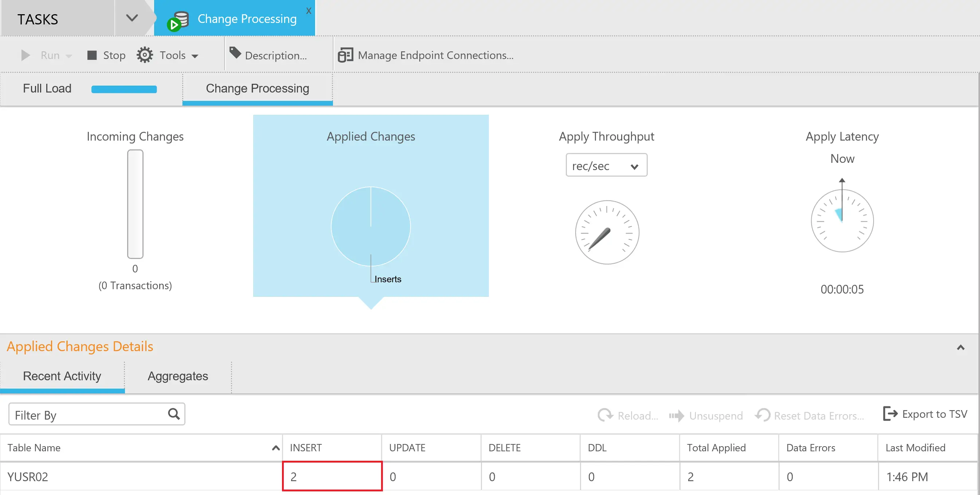This screenshot has width=980, height=495.
Task: Click the Reload... button
Action: coord(628,416)
